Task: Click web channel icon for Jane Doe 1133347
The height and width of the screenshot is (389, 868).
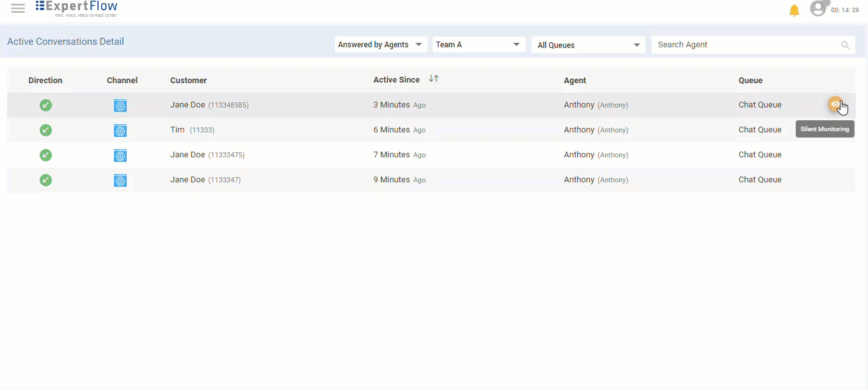Action: tap(120, 180)
